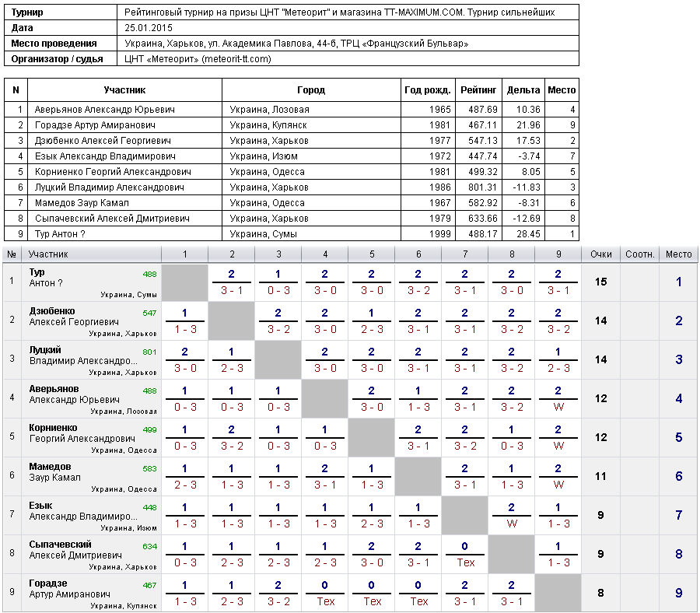
Task: Click the 'Участник' header in the participants list
Action: [124, 90]
